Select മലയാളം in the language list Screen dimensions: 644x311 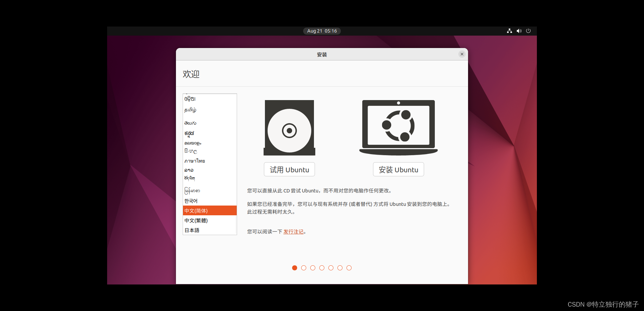pyautogui.click(x=210, y=143)
